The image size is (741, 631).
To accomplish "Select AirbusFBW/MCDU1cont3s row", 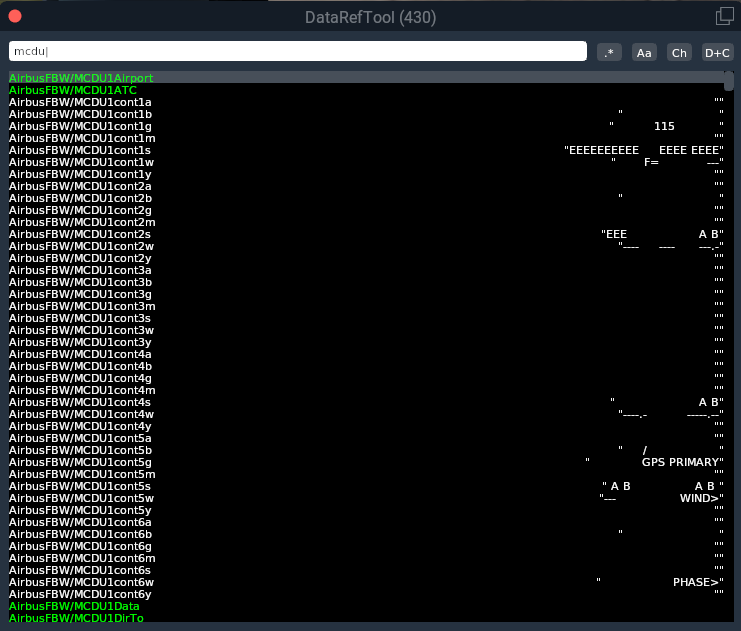I will coord(366,318).
